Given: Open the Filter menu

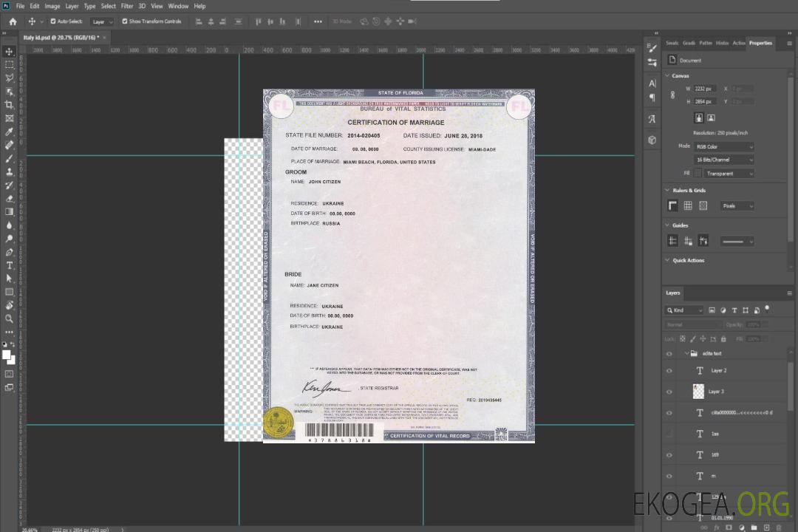Looking at the screenshot, I should [127, 6].
